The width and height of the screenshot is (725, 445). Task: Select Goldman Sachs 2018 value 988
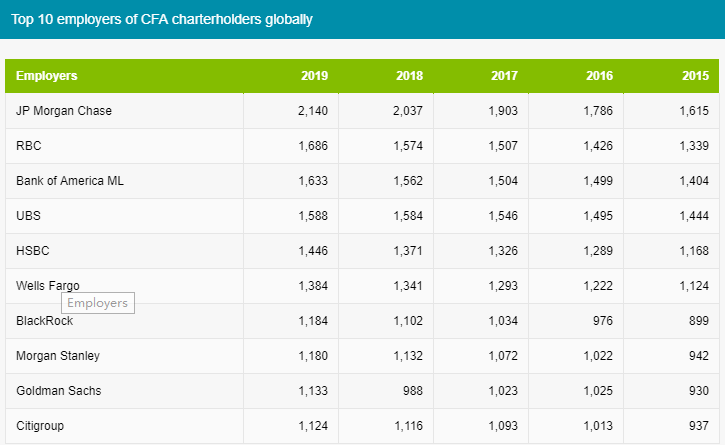tap(413, 391)
